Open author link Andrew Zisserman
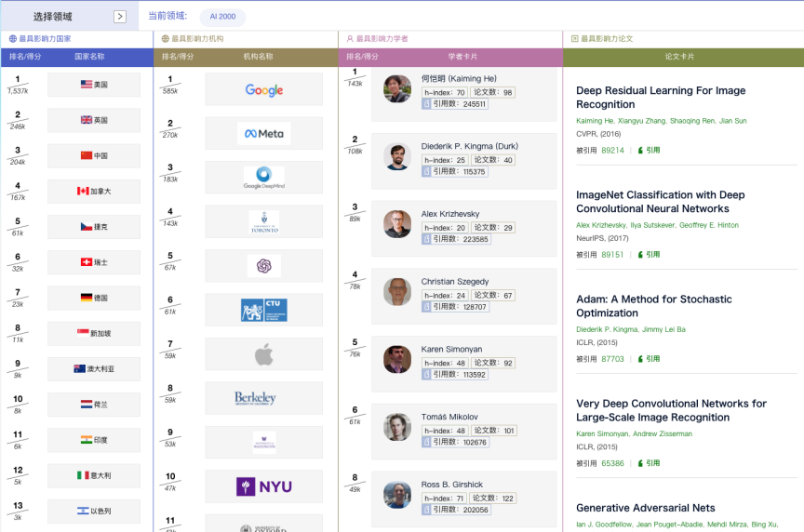 (663, 433)
